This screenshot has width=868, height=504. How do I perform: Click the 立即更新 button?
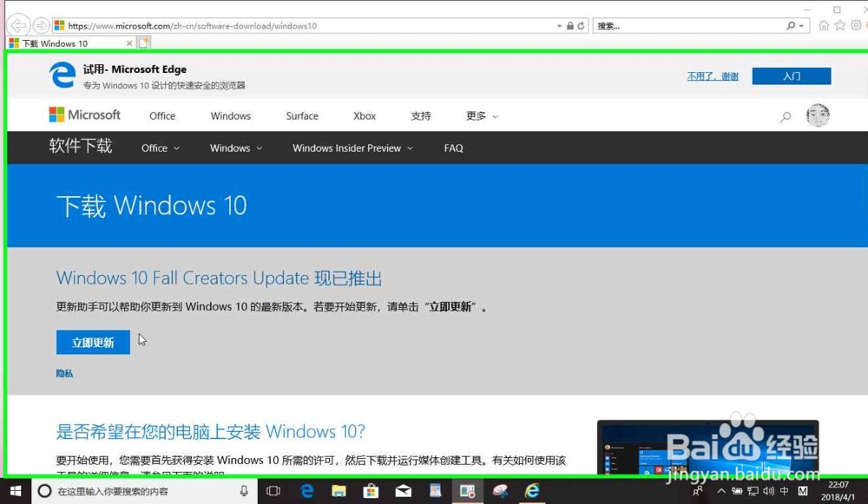[x=92, y=342]
